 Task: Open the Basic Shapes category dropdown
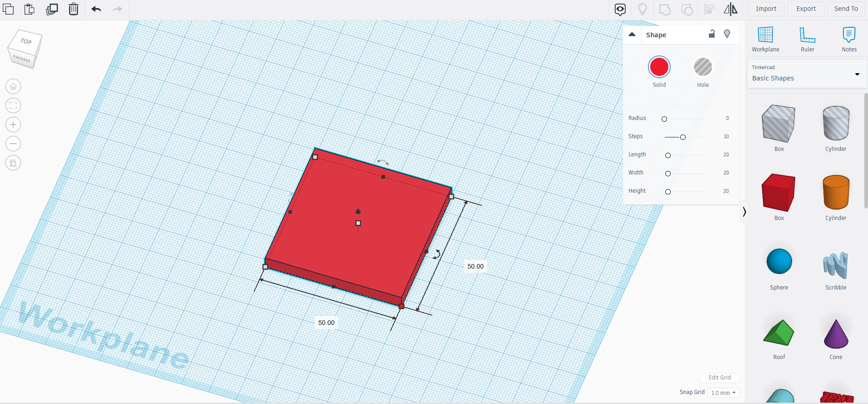click(x=807, y=74)
